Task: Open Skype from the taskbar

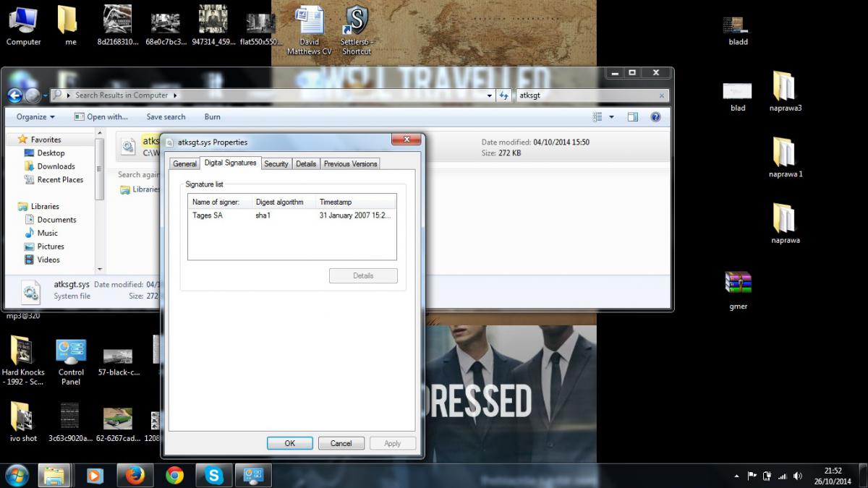Action: point(214,475)
